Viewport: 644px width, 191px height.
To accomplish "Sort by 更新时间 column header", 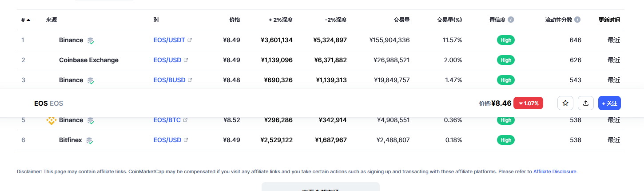I will pyautogui.click(x=609, y=20).
